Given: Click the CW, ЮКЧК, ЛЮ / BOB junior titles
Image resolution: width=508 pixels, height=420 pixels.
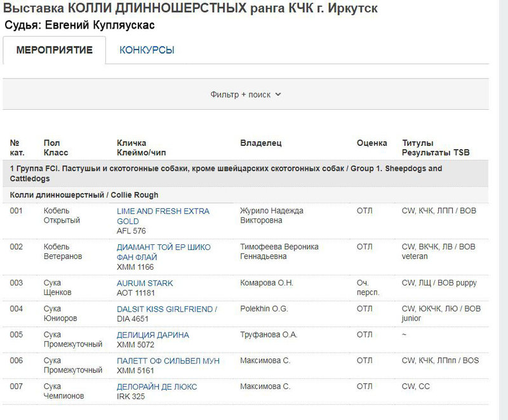Looking at the screenshot, I should 441,313.
